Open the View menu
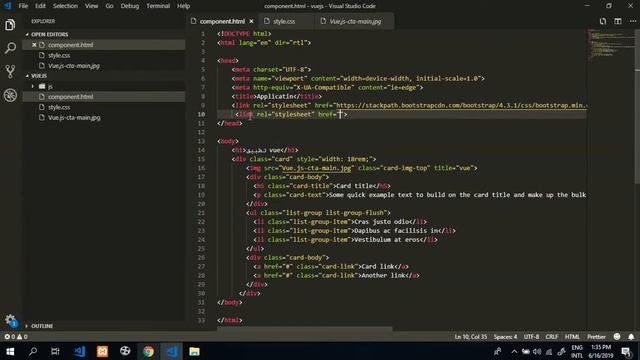Screen dimensions: 640x360 (91, 6)
